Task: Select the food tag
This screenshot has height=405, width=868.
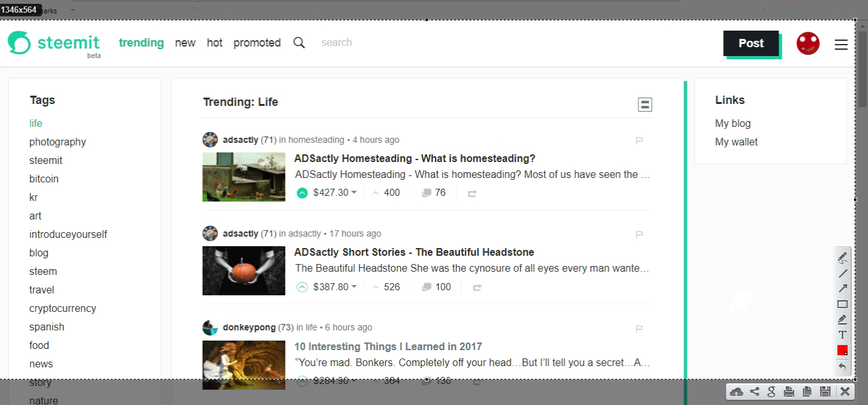Action: (x=39, y=345)
